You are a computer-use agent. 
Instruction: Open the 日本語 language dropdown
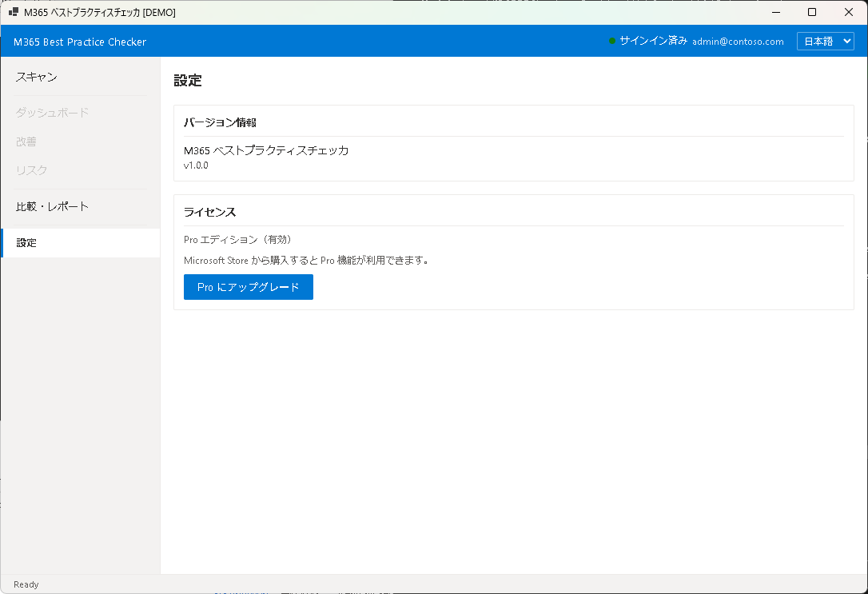[825, 41]
